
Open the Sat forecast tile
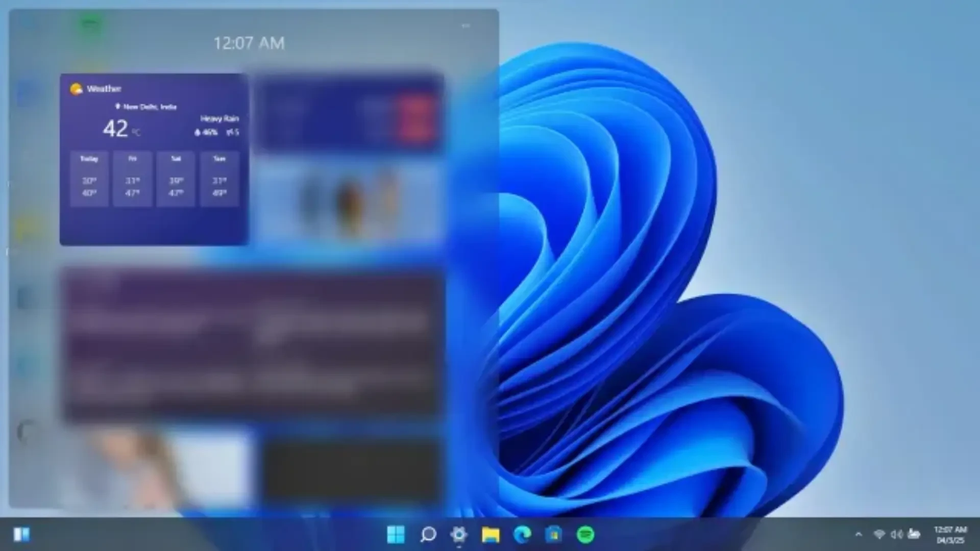click(176, 179)
